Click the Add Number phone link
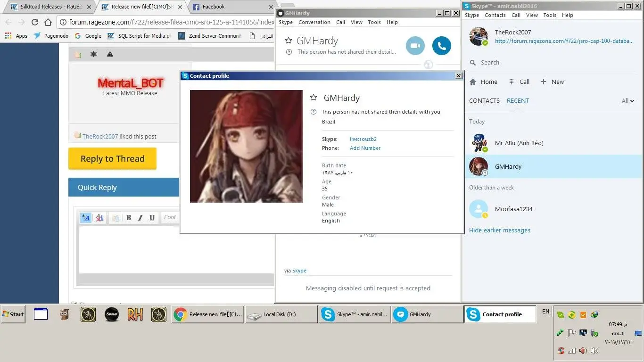The width and height of the screenshot is (644, 362). (365, 148)
